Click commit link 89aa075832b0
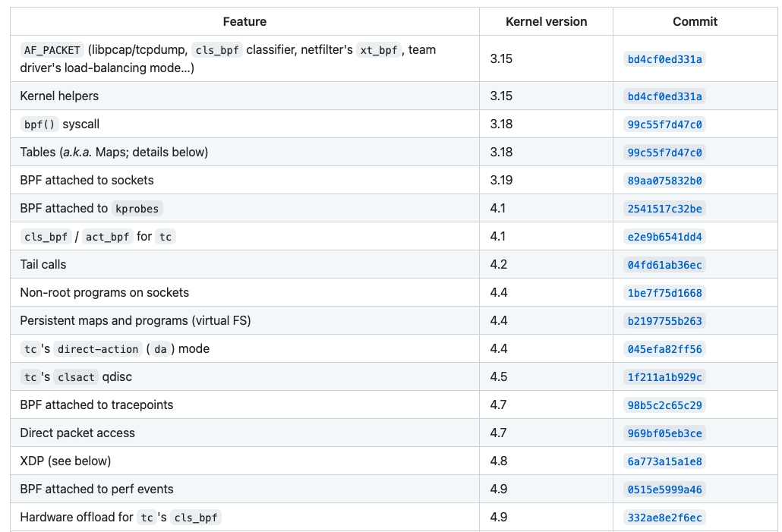This screenshot has height=532, width=782. [664, 181]
